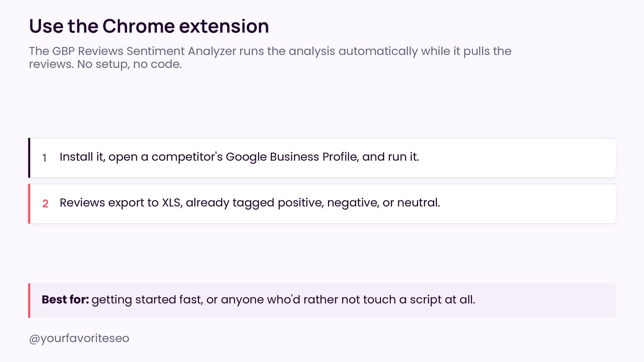Click the red bar on the 'Best for' callout

(29, 300)
